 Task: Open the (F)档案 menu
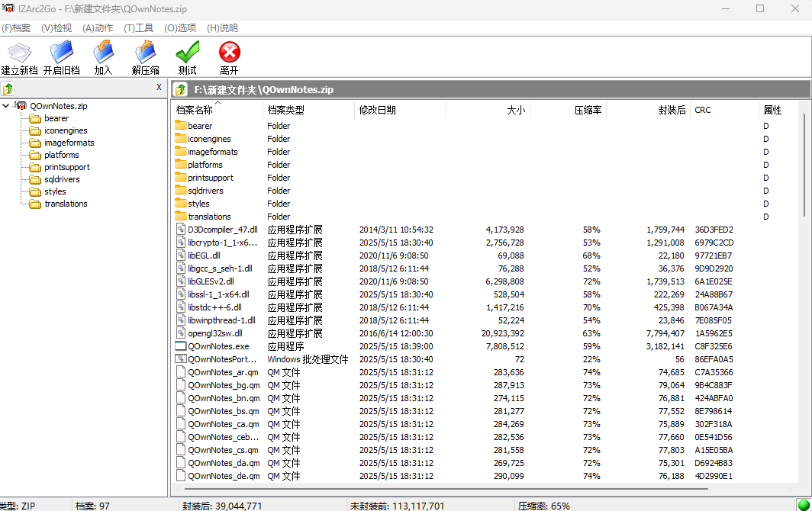click(16, 28)
